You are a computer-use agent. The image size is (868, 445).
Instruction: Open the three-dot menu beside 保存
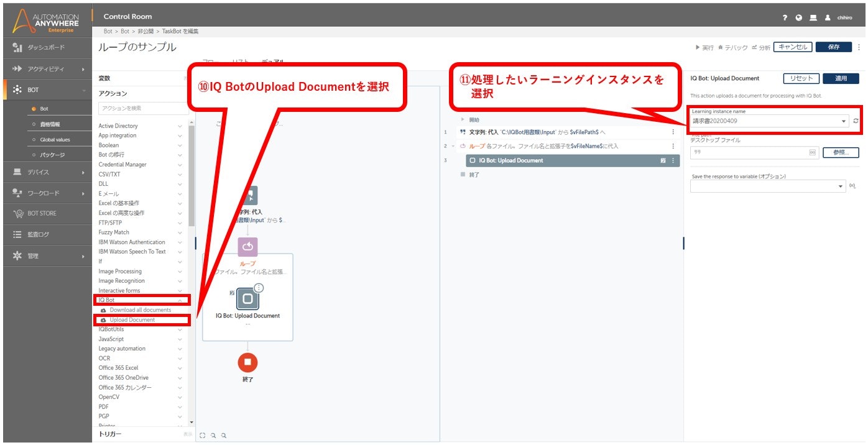point(859,47)
